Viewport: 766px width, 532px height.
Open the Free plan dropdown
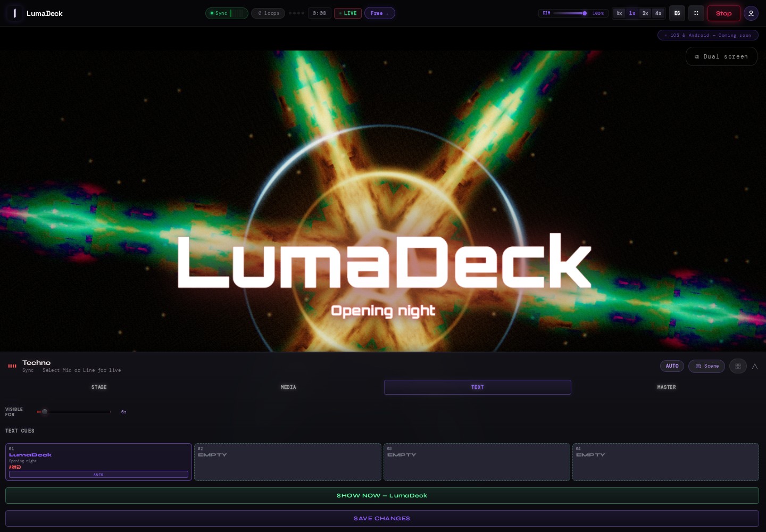click(x=380, y=13)
